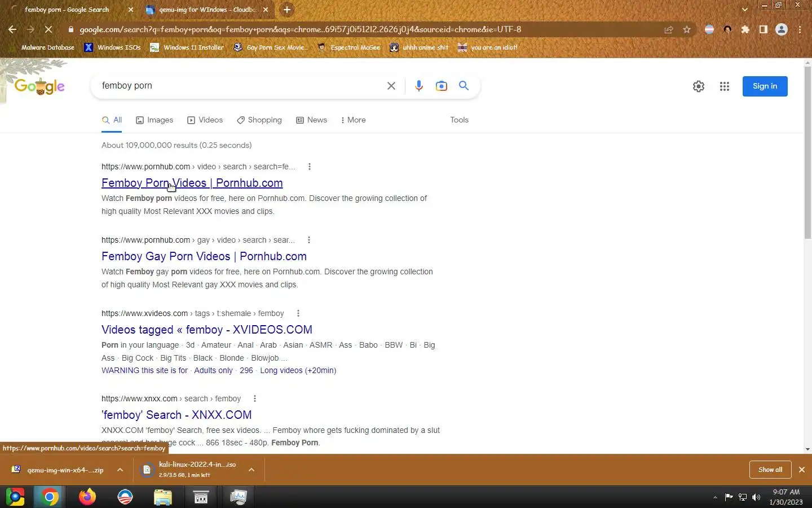Show all downloads
This screenshot has width=812, height=508.
pos(770,470)
